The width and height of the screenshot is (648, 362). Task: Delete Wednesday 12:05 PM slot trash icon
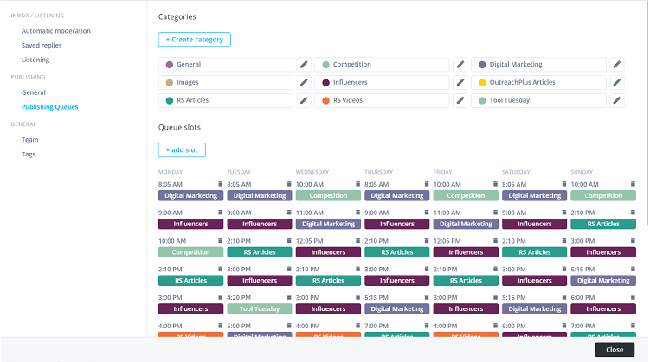tap(358, 241)
